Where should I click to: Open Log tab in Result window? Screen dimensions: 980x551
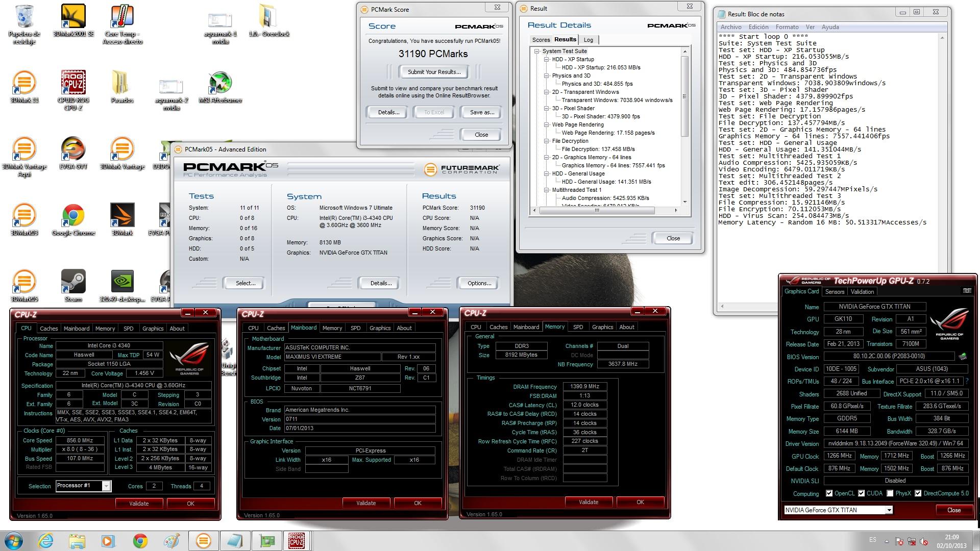[588, 40]
